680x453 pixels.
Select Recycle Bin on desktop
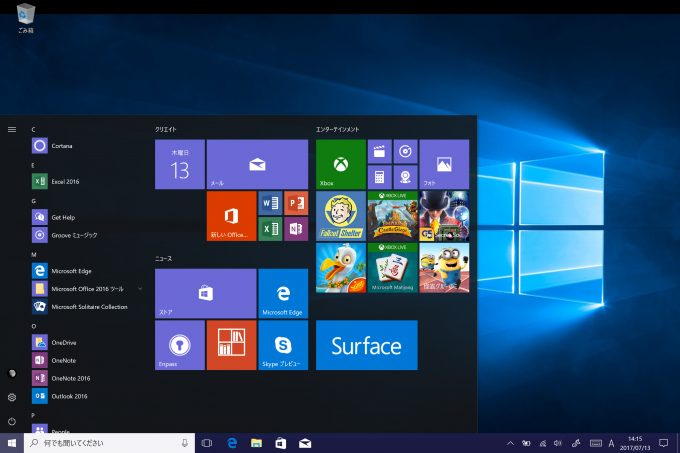[26, 19]
